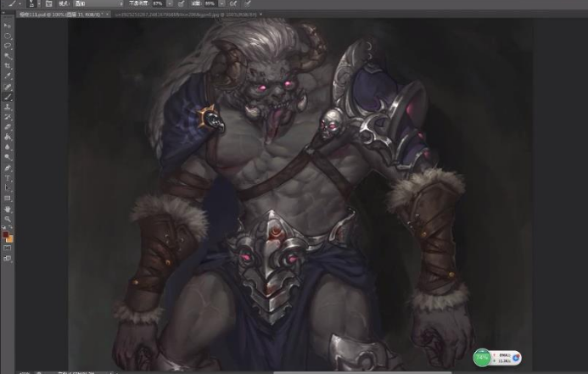Open the orange background color picker
This screenshot has height=374, width=588.
(9, 239)
